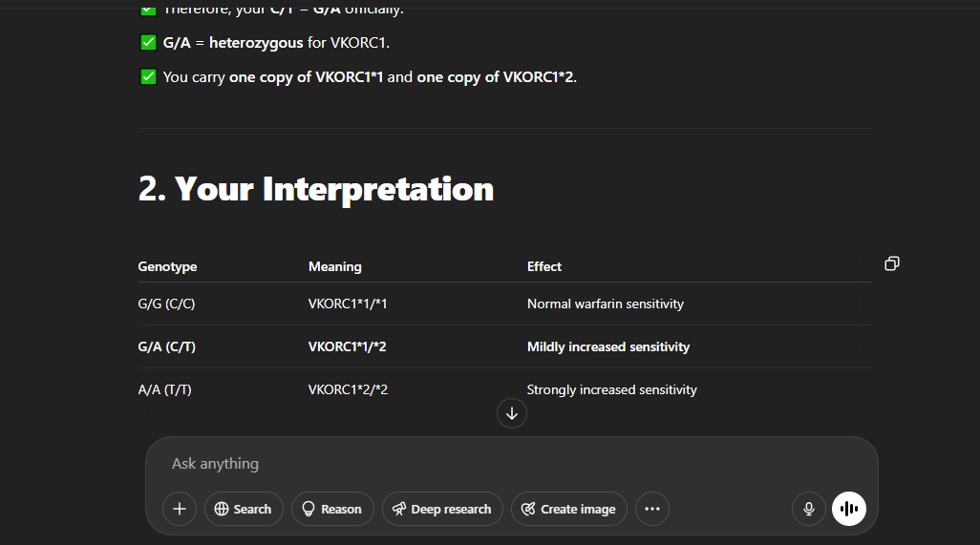Select the Meaning column header
Viewport: 980px width, 545px height.
coord(334,267)
